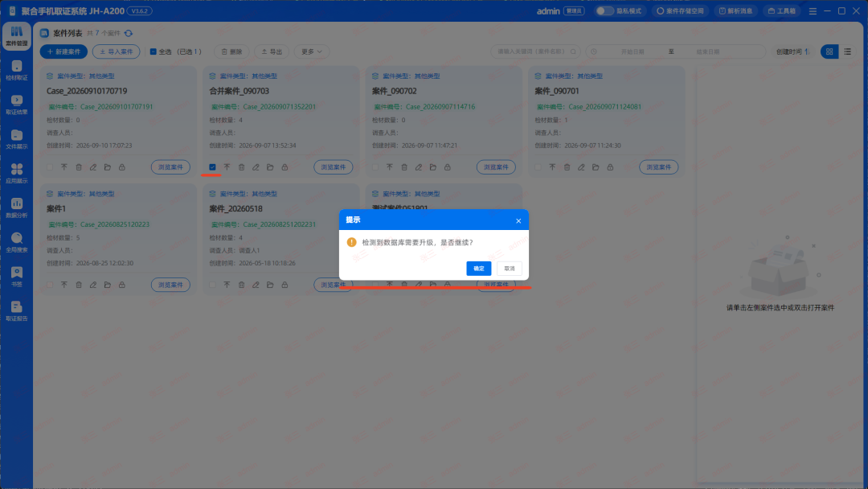The image size is (868, 489).
Task: Open the hamburger menu in title bar
Action: click(x=813, y=11)
